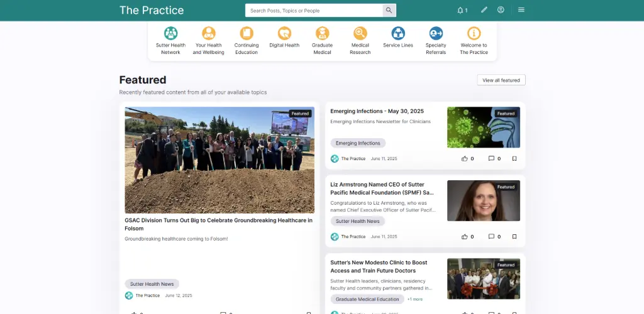Click author name The Practice on Liz Armstrong post
The height and width of the screenshot is (314, 644).
point(353,237)
